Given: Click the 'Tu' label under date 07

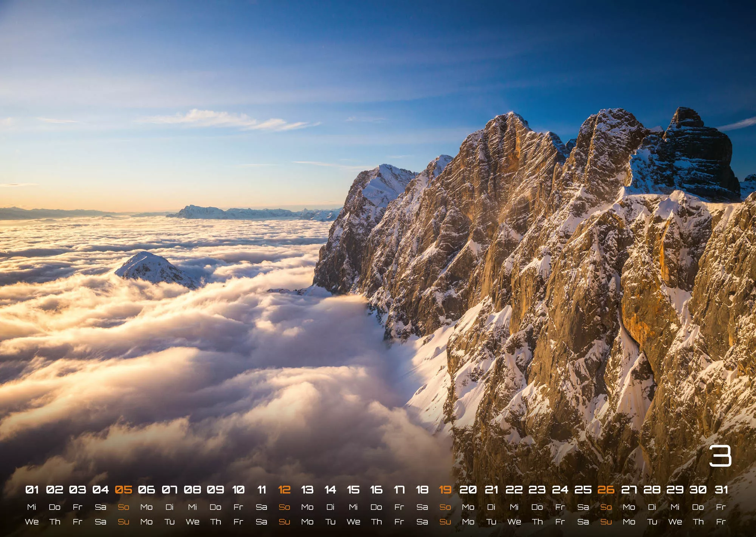Looking at the screenshot, I should click(170, 522).
